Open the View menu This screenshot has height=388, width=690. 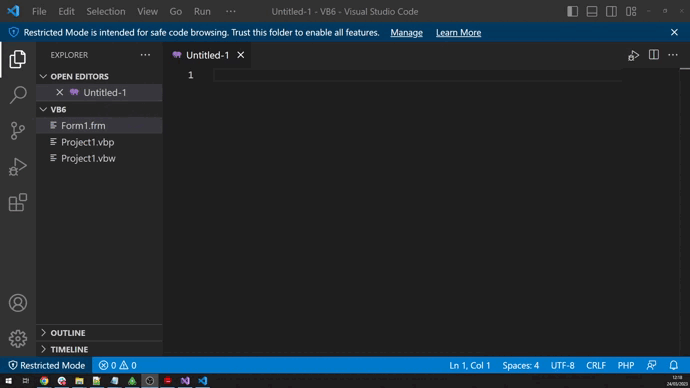click(147, 11)
